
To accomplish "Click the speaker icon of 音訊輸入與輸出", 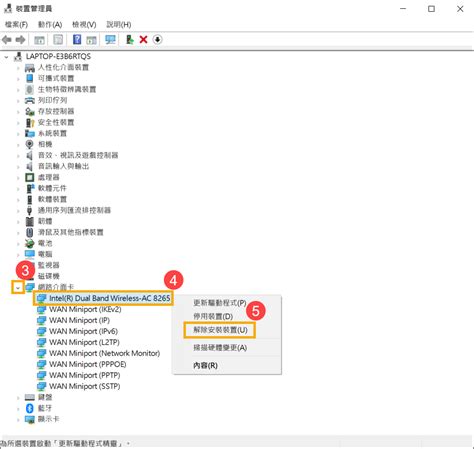I will tap(30, 166).
